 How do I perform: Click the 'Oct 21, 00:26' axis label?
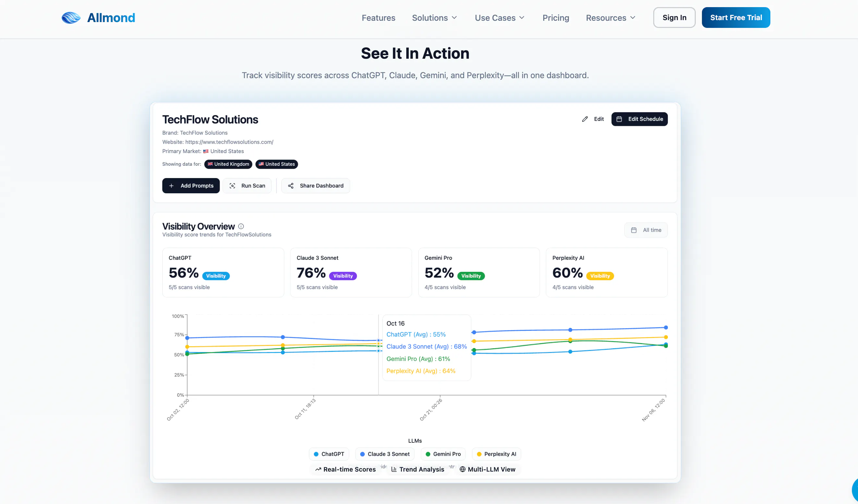coord(431,410)
